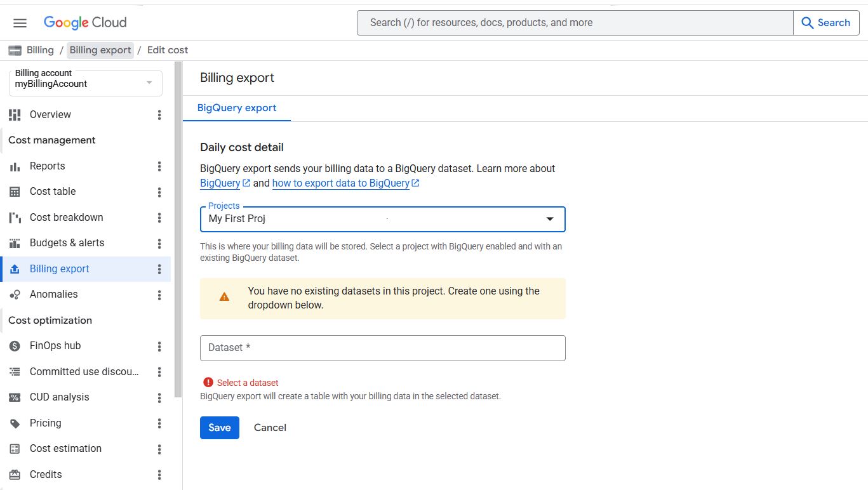
Task: Open more options for Billing export
Action: pyautogui.click(x=159, y=269)
